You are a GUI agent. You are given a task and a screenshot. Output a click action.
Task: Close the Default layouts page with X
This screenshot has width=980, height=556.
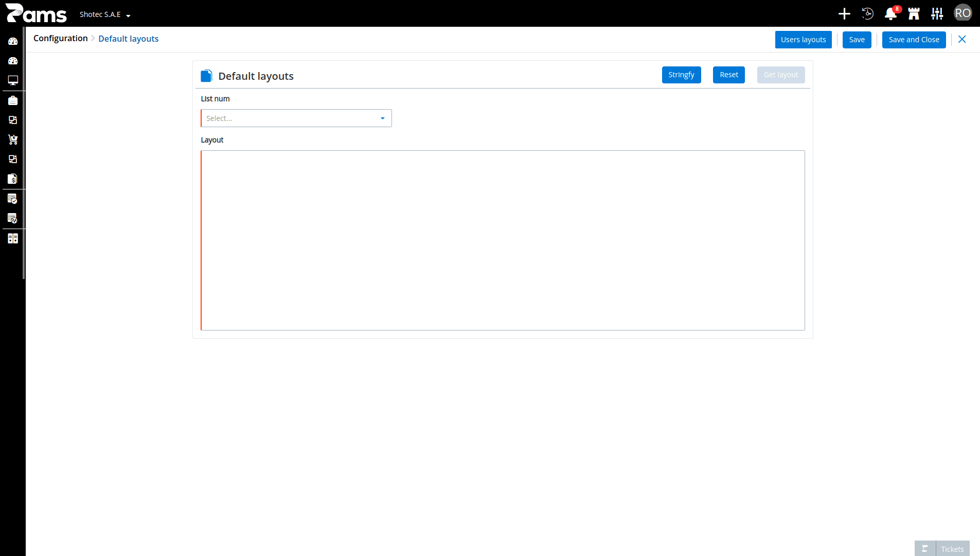962,39
